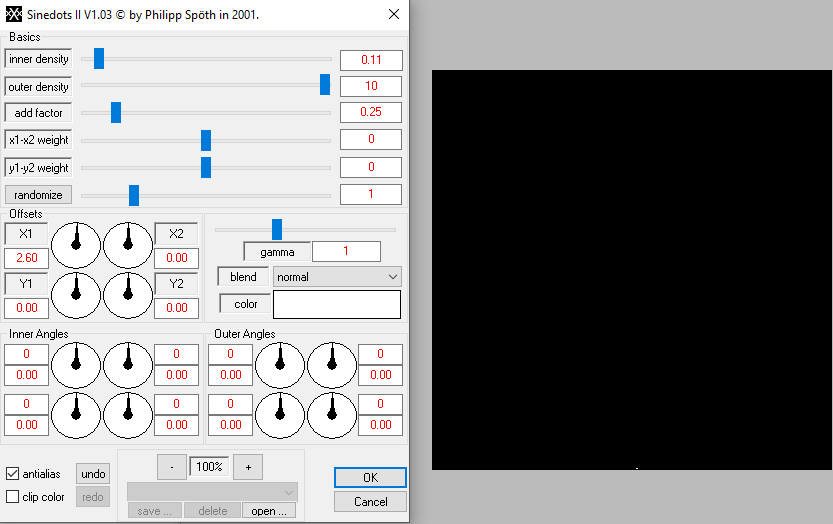The width and height of the screenshot is (833, 524).
Task: Open the blend mode dropdown
Action: [337, 277]
